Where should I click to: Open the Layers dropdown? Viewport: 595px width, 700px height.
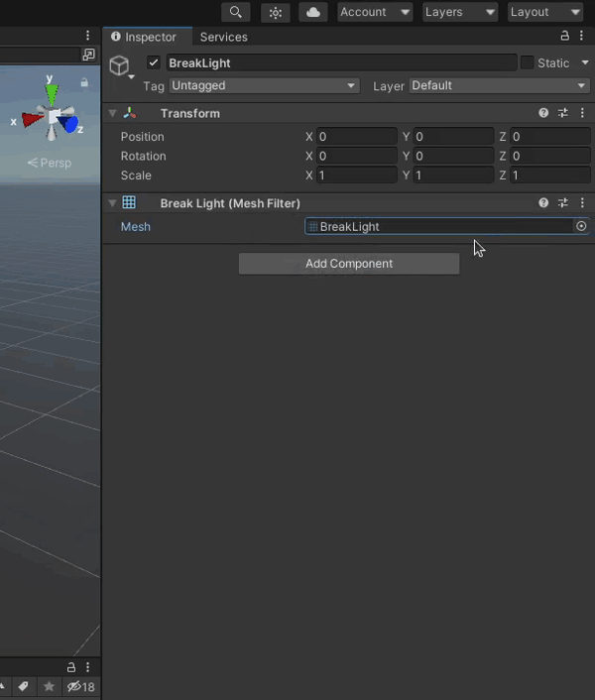tap(460, 12)
